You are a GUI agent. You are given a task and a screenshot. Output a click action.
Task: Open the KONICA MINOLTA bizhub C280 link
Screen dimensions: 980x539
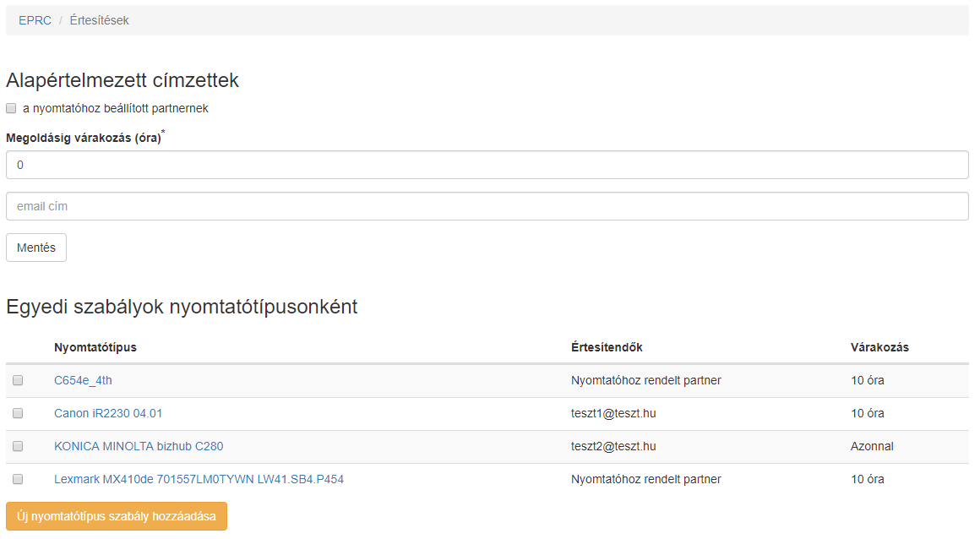tap(139, 446)
